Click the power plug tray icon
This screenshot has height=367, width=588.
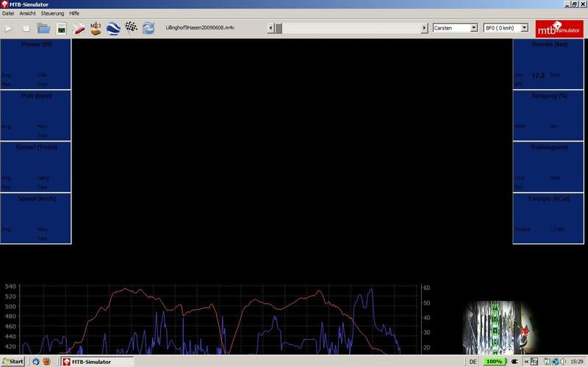515,361
